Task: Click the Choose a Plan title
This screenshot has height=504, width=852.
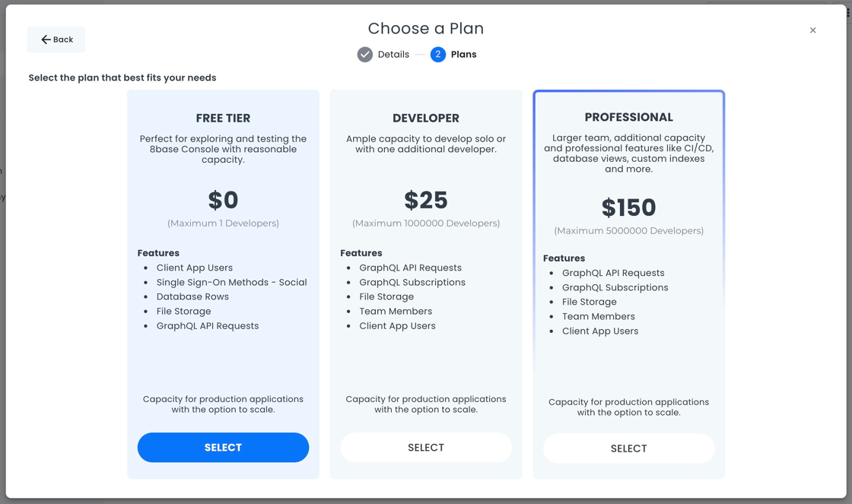Action: [x=426, y=29]
